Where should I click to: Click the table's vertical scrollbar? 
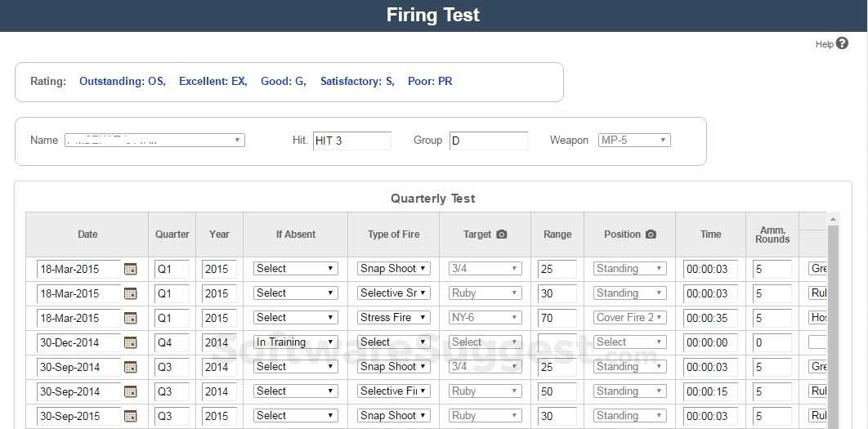pos(834,327)
